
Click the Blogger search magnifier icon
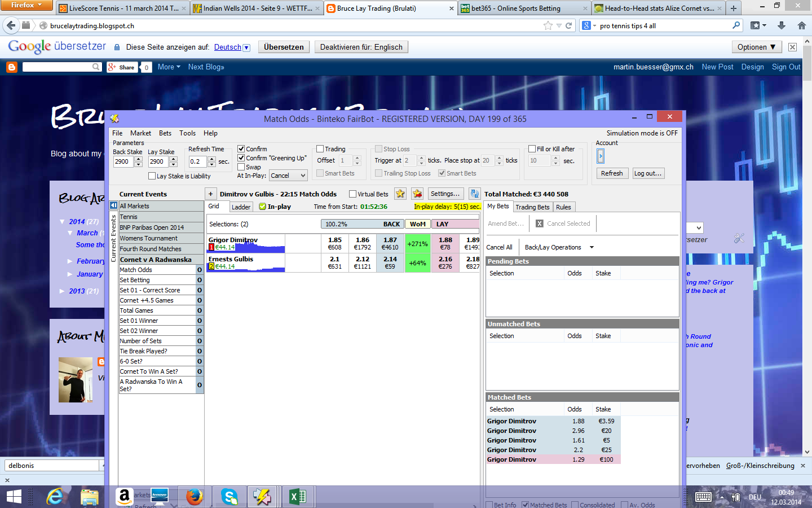96,67
